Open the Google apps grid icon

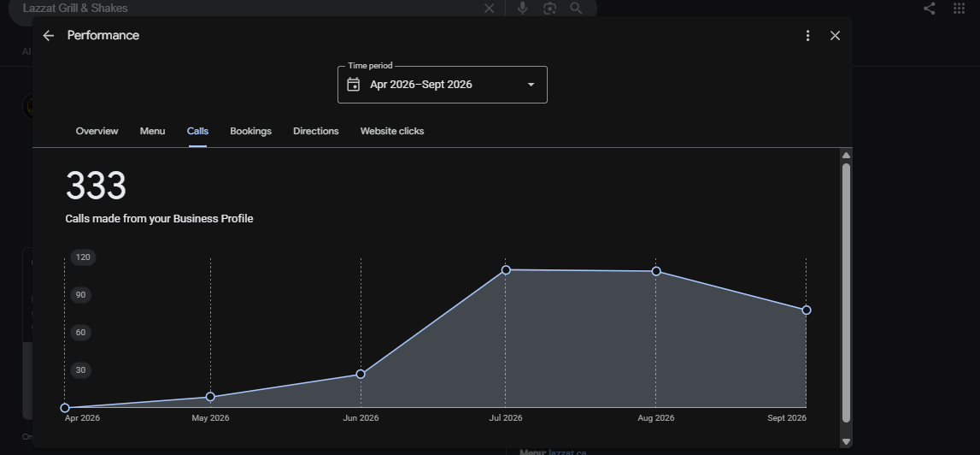tap(959, 9)
